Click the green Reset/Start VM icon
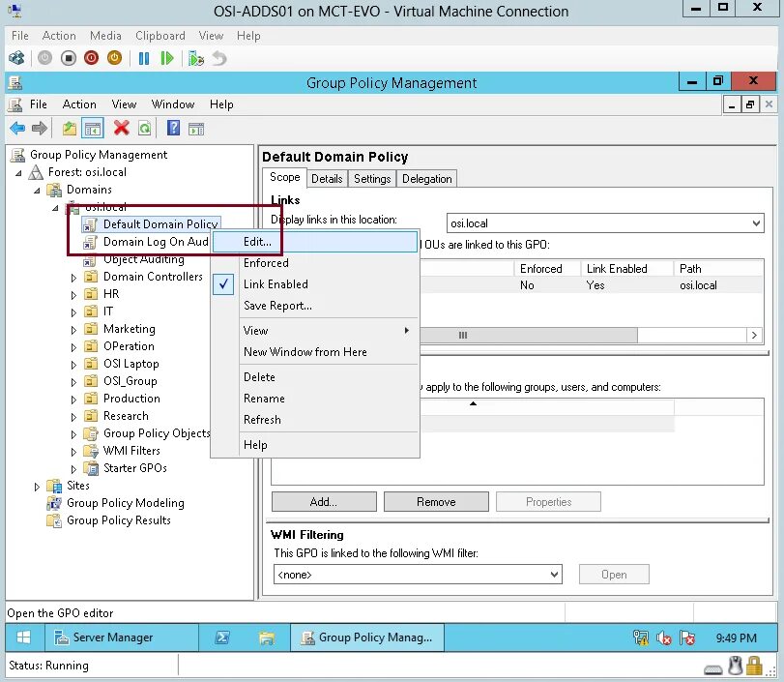Viewport: 784px width, 682px height. (x=167, y=59)
